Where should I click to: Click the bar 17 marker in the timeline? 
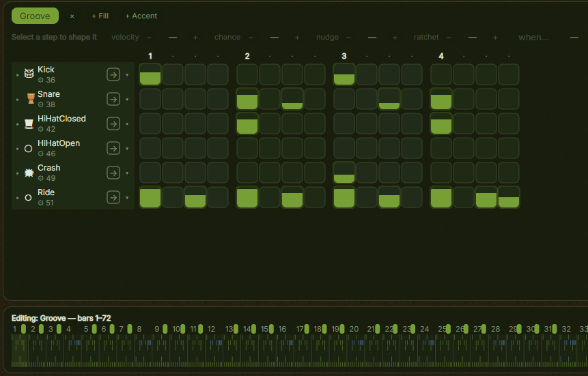(307, 329)
